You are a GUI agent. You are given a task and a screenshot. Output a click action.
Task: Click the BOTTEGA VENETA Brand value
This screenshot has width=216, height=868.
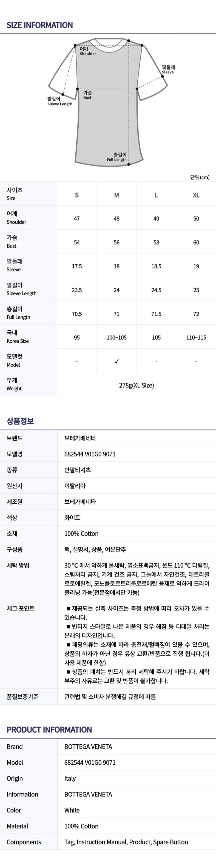pyautogui.click(x=88, y=747)
